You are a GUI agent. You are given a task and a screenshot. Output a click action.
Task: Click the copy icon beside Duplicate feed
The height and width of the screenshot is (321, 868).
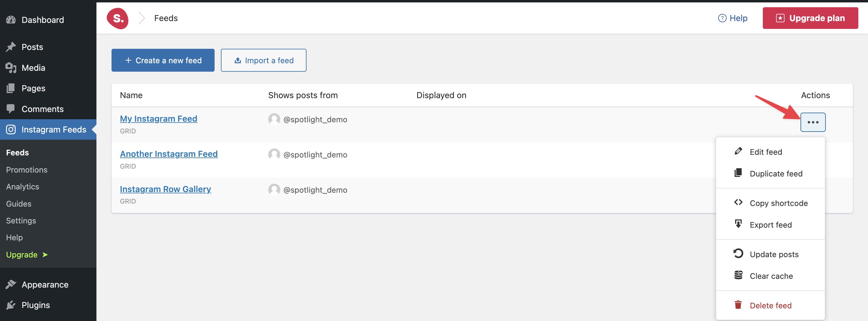coord(738,173)
